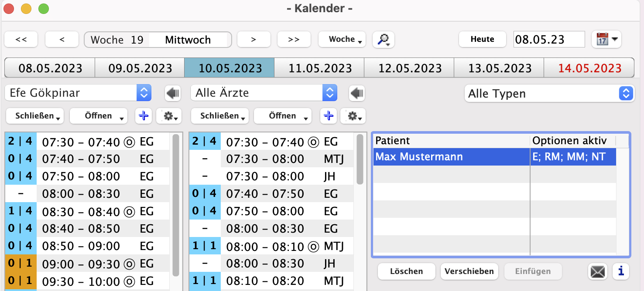The height and width of the screenshot is (291, 644).
Task: Click the date field showing 08.05.23
Action: [x=548, y=40]
